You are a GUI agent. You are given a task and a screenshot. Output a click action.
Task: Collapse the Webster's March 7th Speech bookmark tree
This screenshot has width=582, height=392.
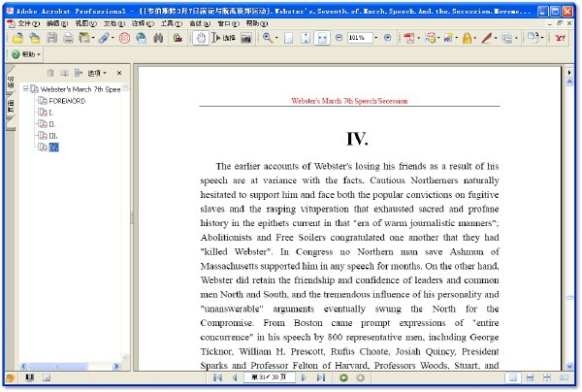pyautogui.click(x=25, y=88)
